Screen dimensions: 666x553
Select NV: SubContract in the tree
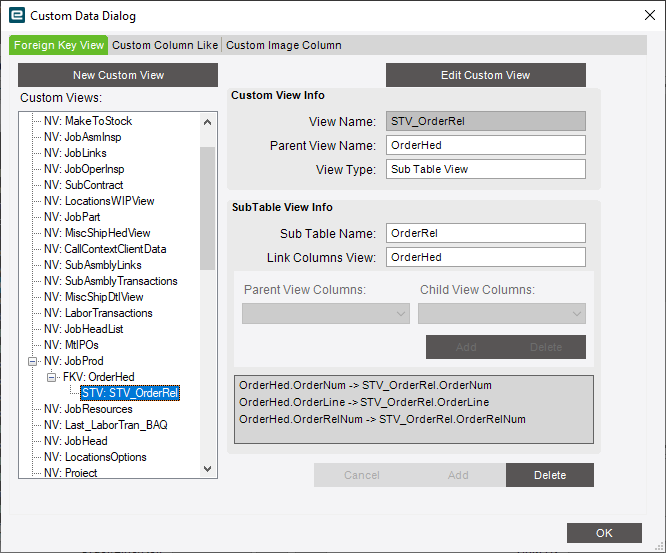click(x=83, y=185)
